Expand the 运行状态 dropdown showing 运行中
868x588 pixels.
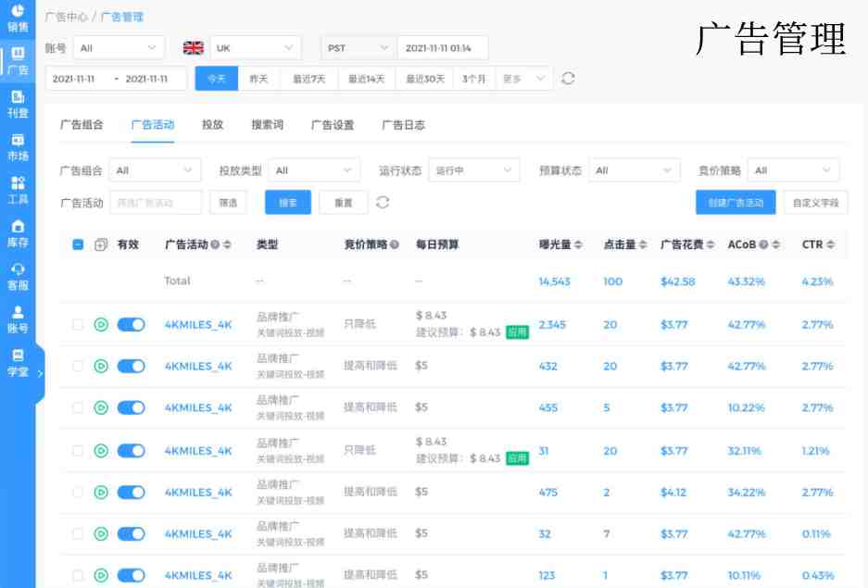pyautogui.click(x=473, y=170)
